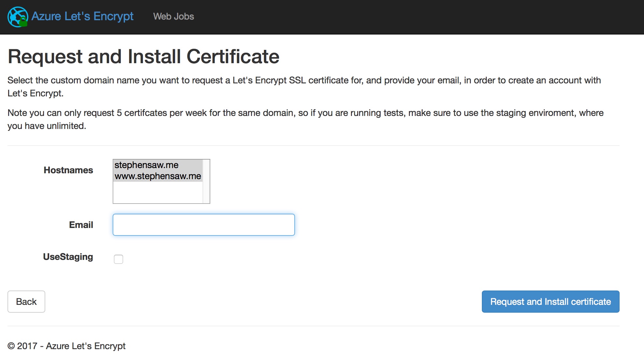The width and height of the screenshot is (644, 355).
Task: Click the blue certificate submission button
Action: pyautogui.click(x=550, y=301)
